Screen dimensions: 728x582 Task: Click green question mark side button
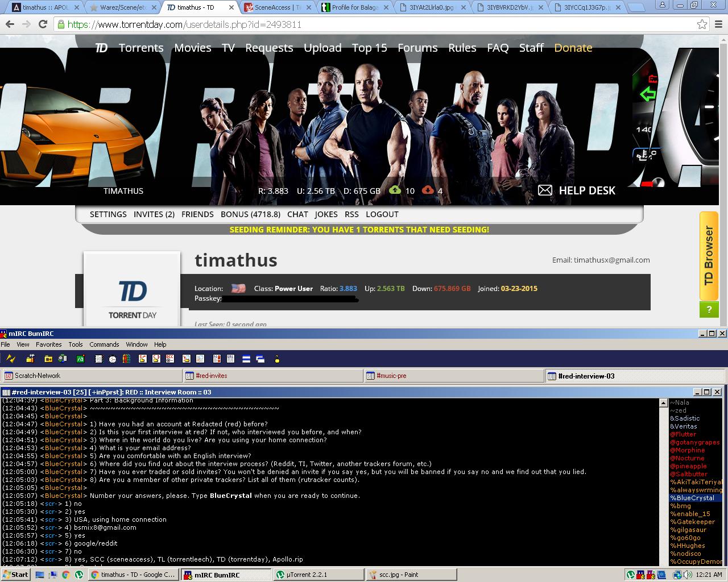pos(709,309)
